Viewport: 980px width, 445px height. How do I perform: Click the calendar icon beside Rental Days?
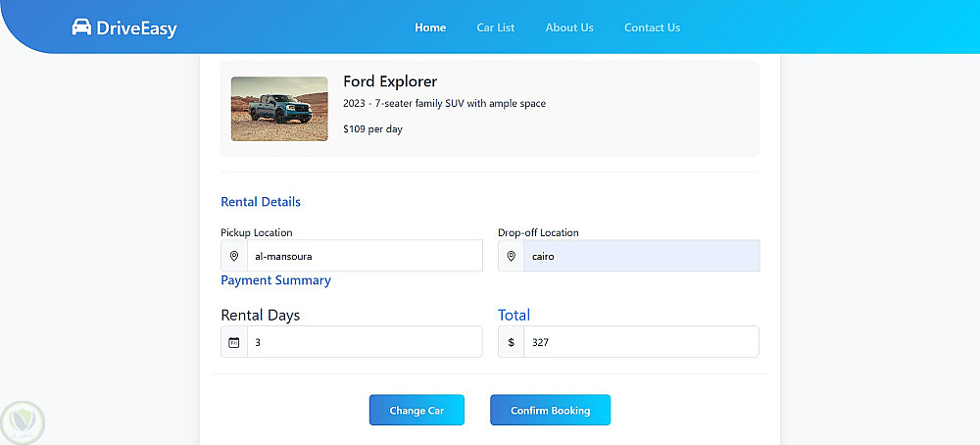point(234,342)
